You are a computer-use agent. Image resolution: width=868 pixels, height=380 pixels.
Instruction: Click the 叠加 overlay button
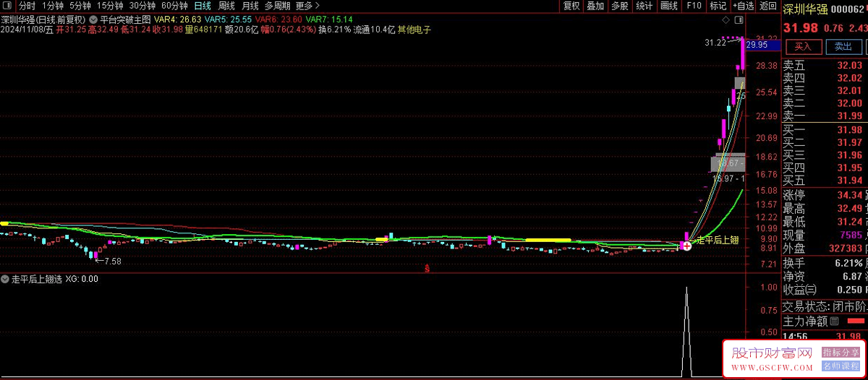595,6
